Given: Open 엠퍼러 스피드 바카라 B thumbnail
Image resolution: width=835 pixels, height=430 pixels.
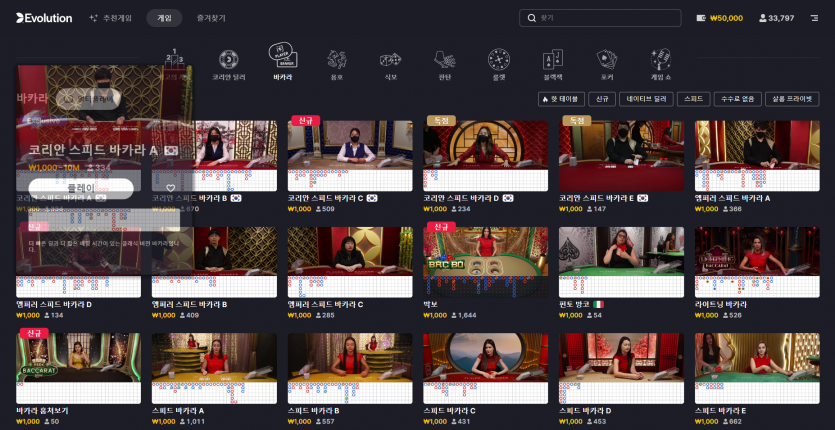Looking at the screenshot, I should coord(214,262).
